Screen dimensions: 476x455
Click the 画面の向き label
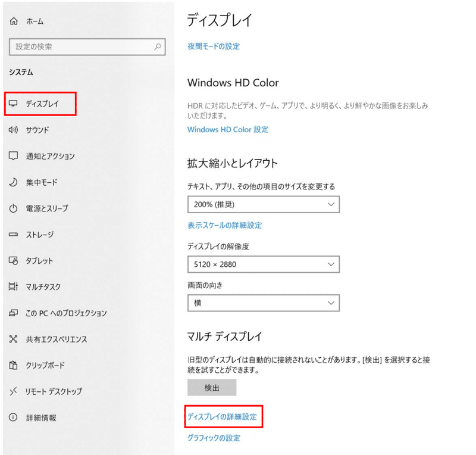point(205,285)
